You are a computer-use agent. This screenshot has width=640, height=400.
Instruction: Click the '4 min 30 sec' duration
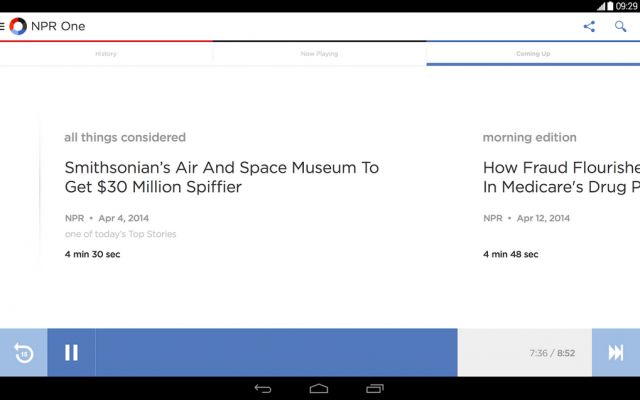[92, 254]
